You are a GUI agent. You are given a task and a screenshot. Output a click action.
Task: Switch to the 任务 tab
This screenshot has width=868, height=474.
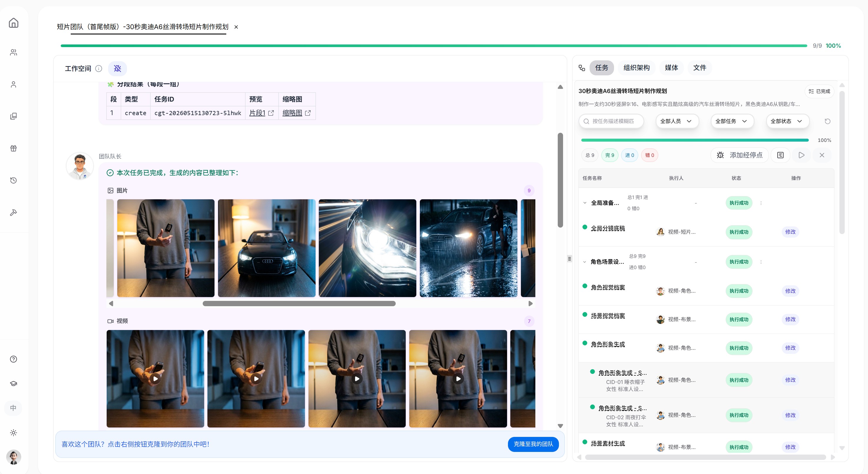coord(601,68)
